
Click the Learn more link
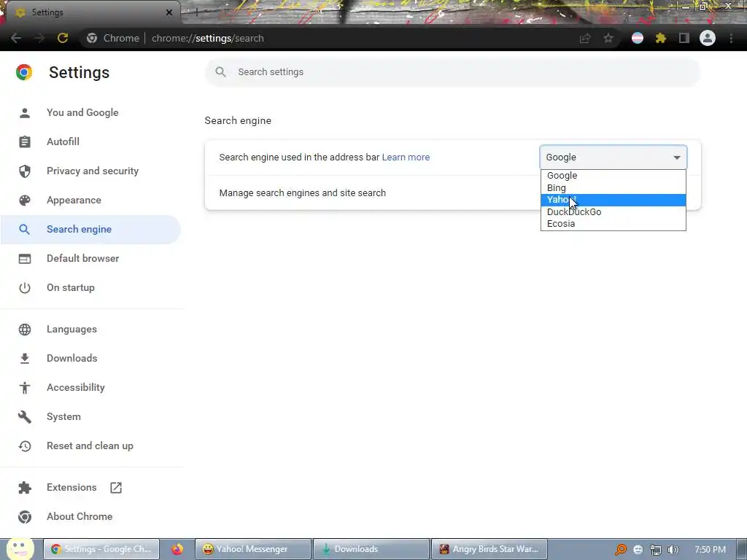(406, 157)
